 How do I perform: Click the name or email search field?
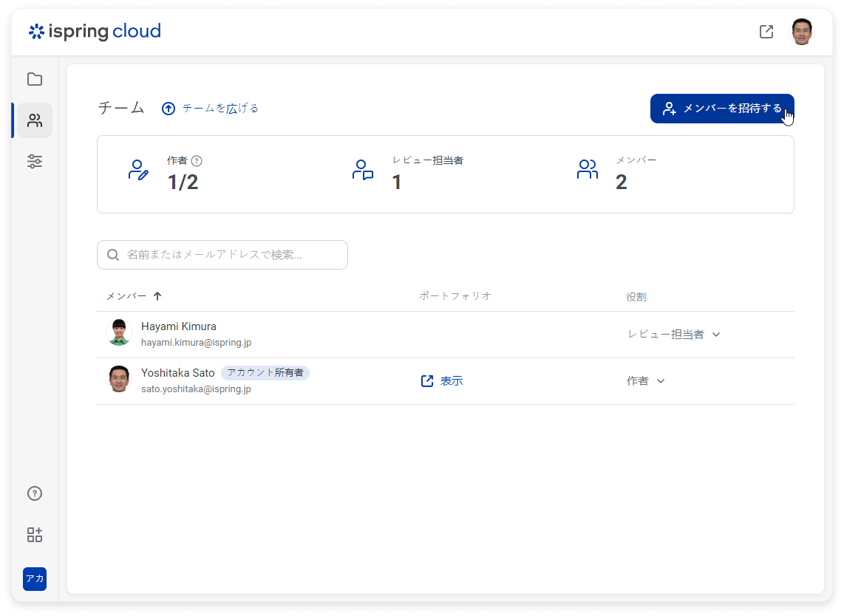tap(222, 255)
